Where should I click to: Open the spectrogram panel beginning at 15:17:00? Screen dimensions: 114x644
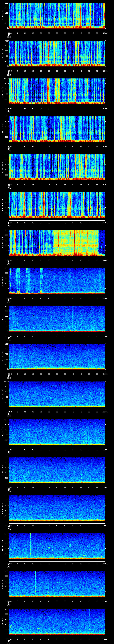coord(57,129)
